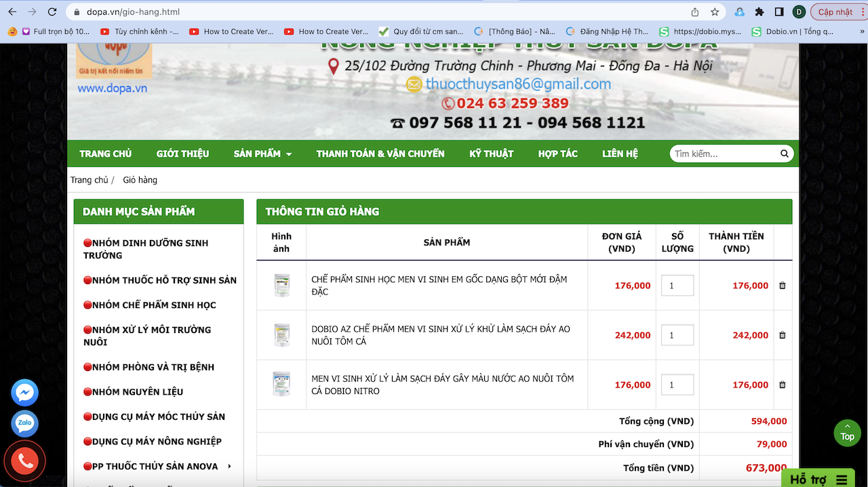Open the side panel icon
Screen dimensions: 868x487
(x=779, y=12)
